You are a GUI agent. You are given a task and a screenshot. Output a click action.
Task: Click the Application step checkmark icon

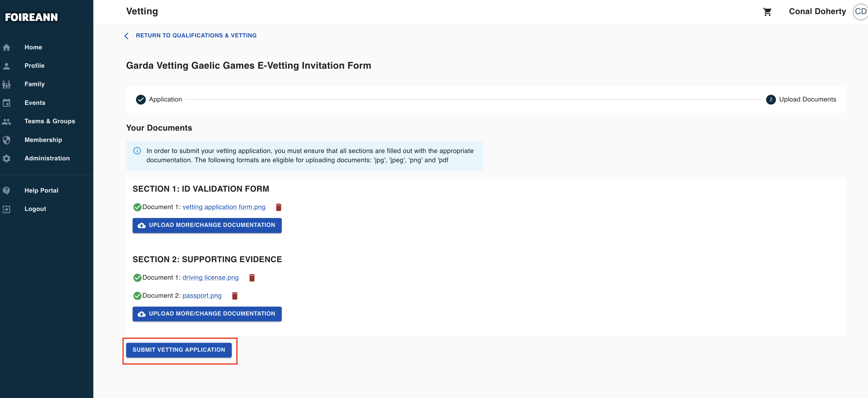141,100
